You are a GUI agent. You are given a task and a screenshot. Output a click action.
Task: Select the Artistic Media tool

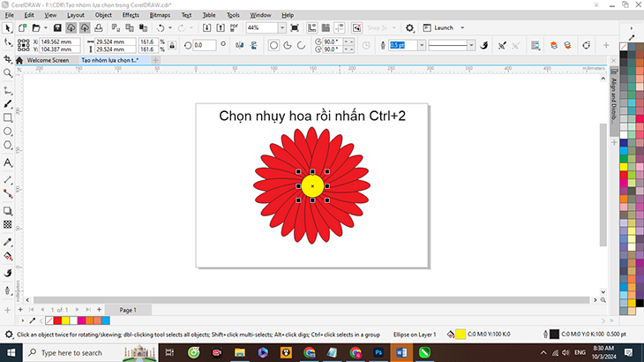point(7,104)
